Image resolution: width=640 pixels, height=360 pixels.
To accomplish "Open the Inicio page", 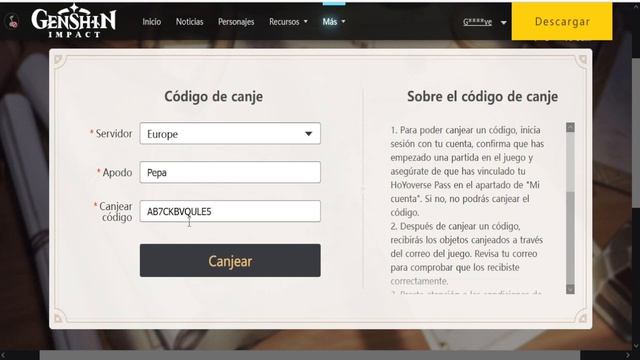I will point(151,22).
